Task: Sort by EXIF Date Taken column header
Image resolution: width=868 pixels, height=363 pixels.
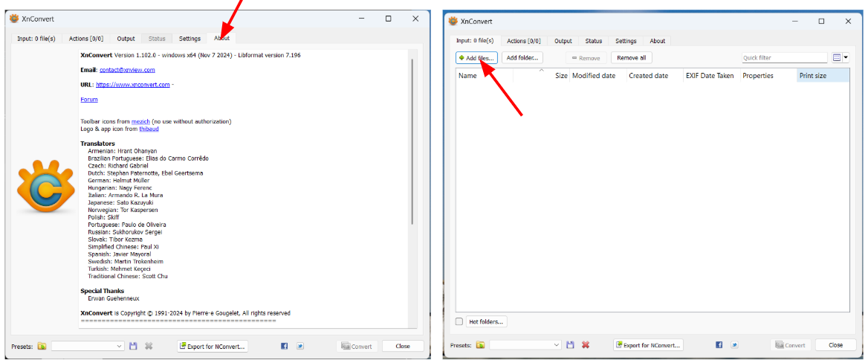Action: [712, 75]
